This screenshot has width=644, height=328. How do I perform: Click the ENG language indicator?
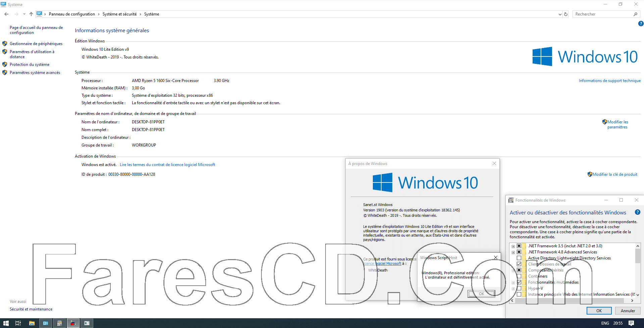pos(605,323)
